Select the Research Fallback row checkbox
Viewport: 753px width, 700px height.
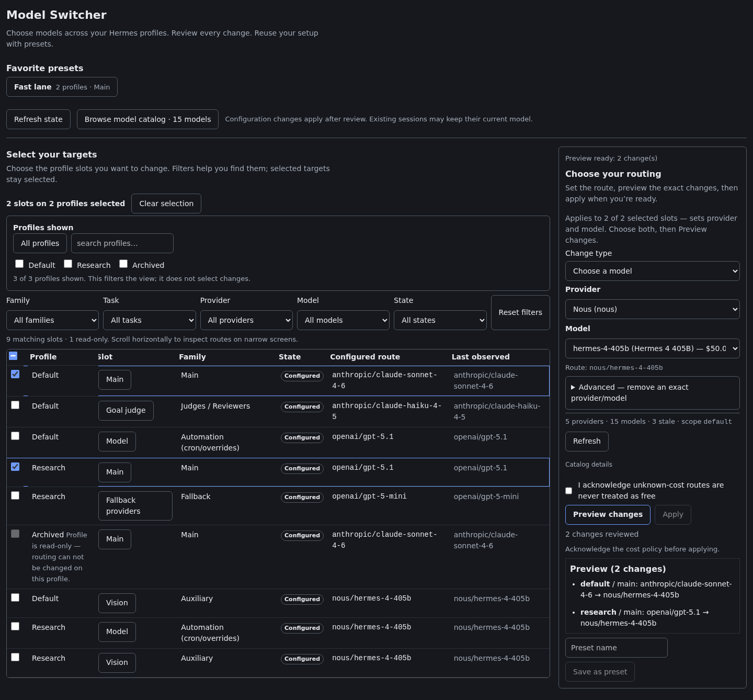15,495
